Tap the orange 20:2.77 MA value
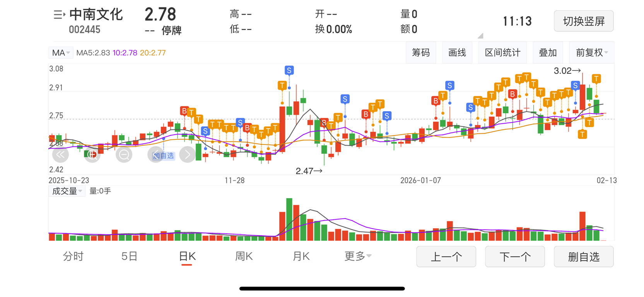Screen dimensions: 644x297 tap(153, 53)
